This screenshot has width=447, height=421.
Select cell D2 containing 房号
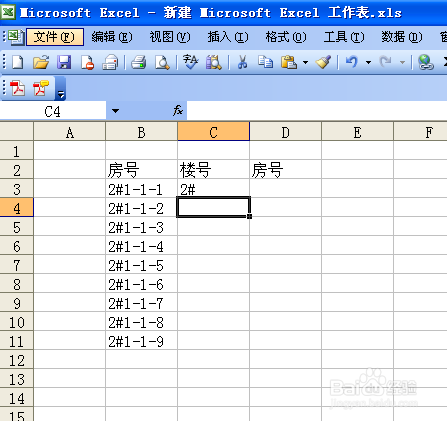(x=285, y=170)
